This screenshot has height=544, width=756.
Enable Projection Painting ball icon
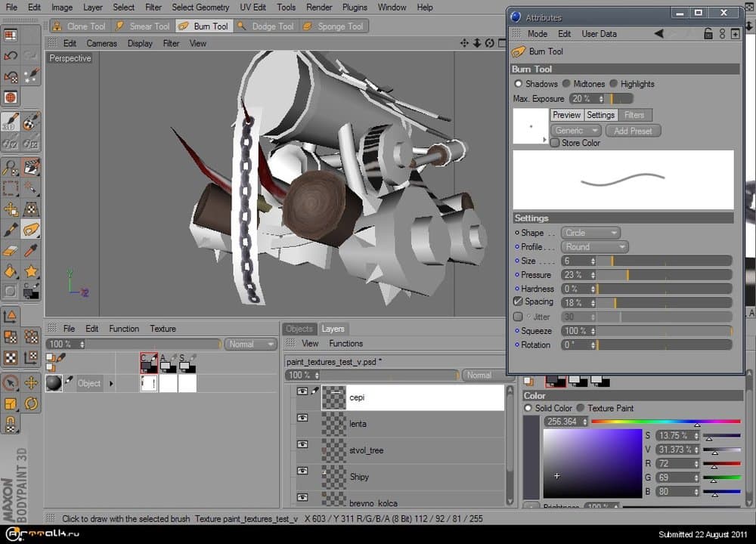(31, 122)
